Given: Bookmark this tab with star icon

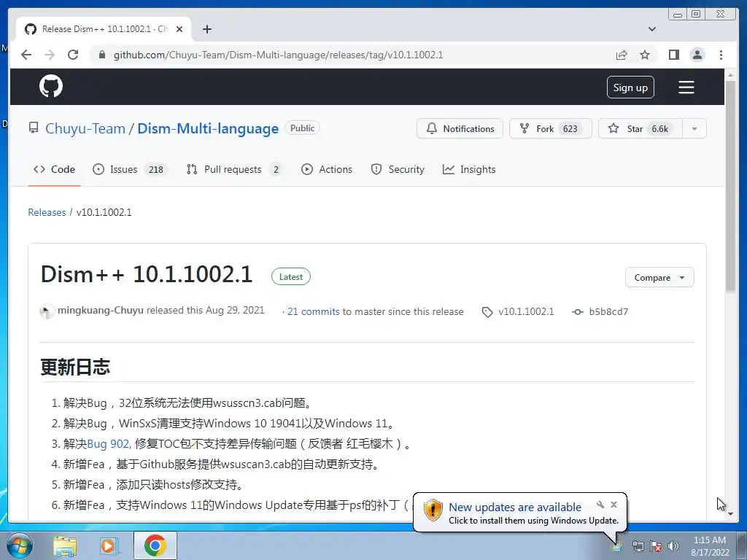Looking at the screenshot, I should [645, 55].
